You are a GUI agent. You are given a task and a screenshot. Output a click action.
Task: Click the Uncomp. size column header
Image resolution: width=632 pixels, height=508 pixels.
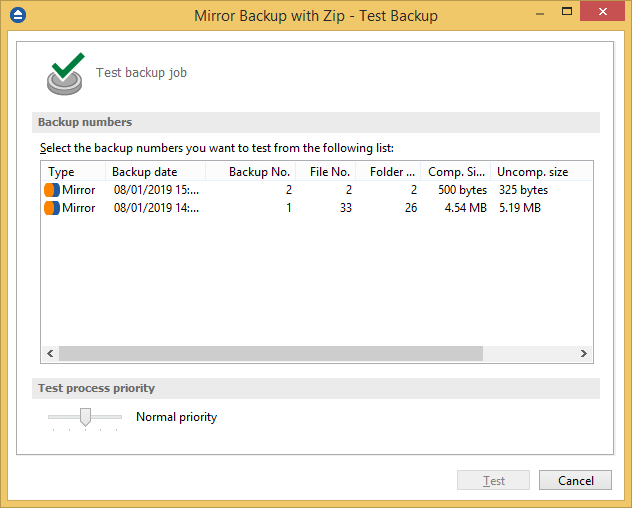(x=541, y=172)
